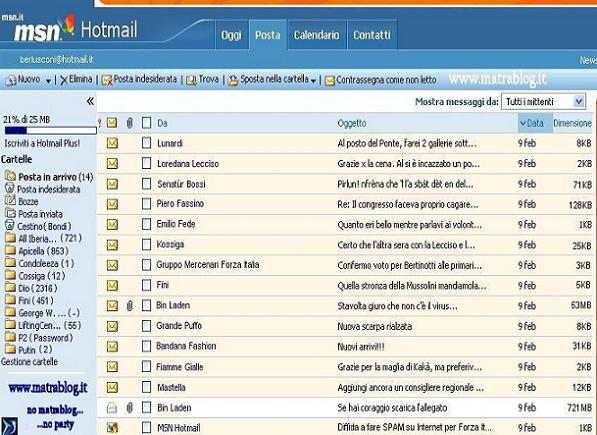Tick the checkbox for the Lunardi message
Image resolution: width=597 pixels, height=435 pixels.
(146, 143)
